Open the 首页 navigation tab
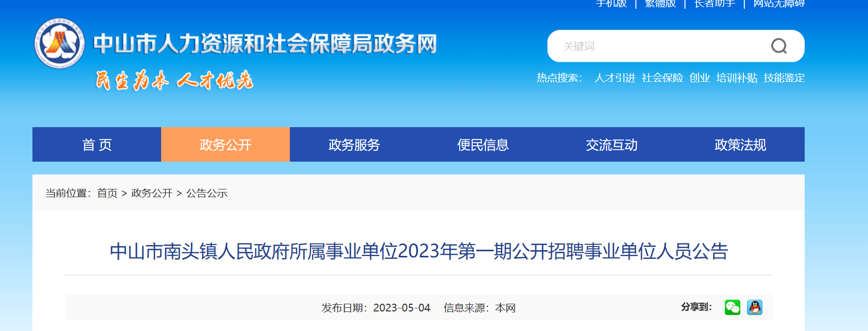This screenshot has height=331, width=868. tap(97, 145)
